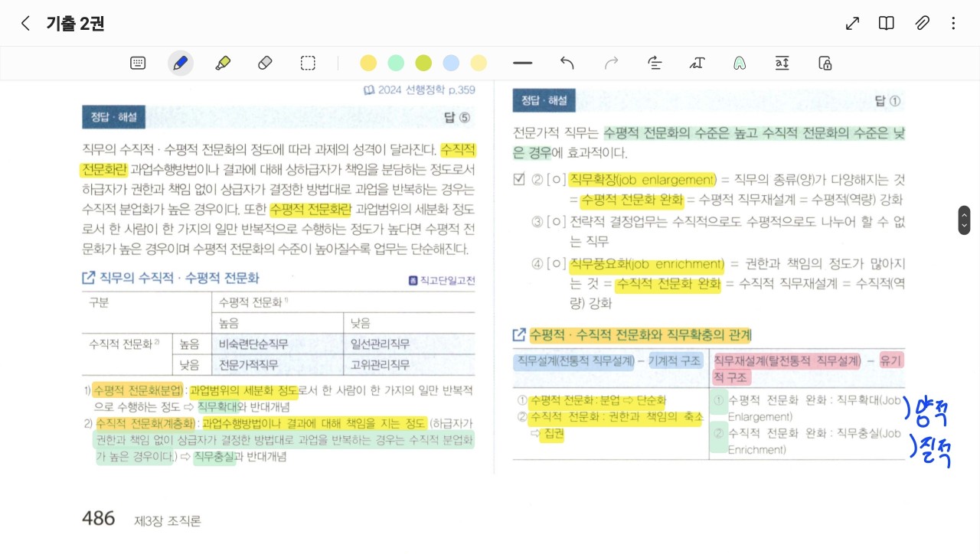980x554 pixels.
Task: Toggle the easy writing pad
Action: 782,64
